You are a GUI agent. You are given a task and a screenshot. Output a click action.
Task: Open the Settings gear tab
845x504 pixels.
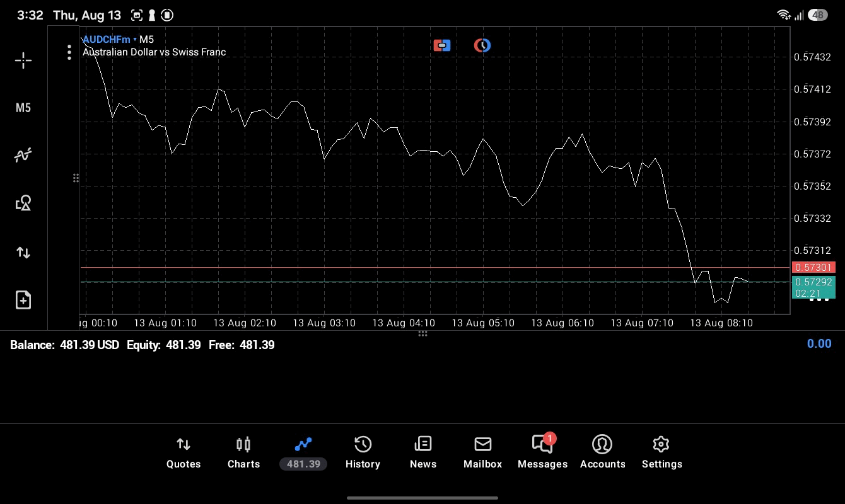[661, 453]
